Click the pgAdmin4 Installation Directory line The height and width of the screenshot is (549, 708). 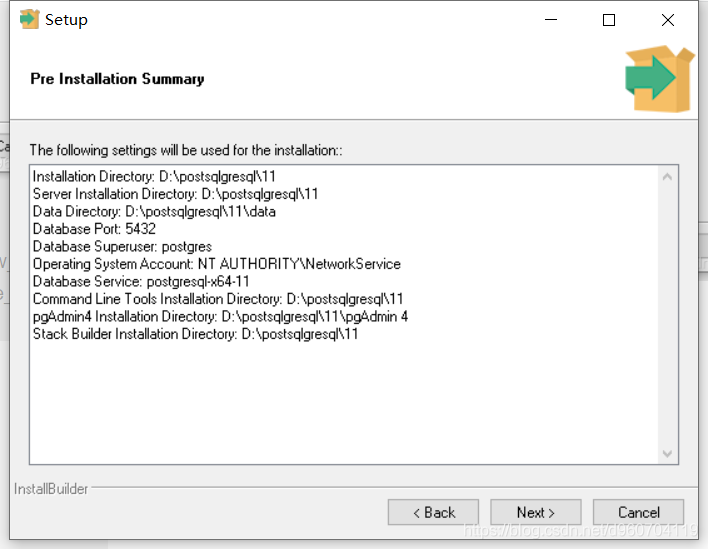pos(220,316)
